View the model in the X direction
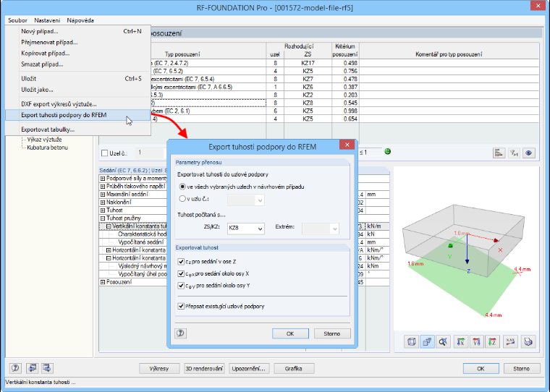Image resolution: width=550 pixels, height=392 pixels. [x=460, y=341]
